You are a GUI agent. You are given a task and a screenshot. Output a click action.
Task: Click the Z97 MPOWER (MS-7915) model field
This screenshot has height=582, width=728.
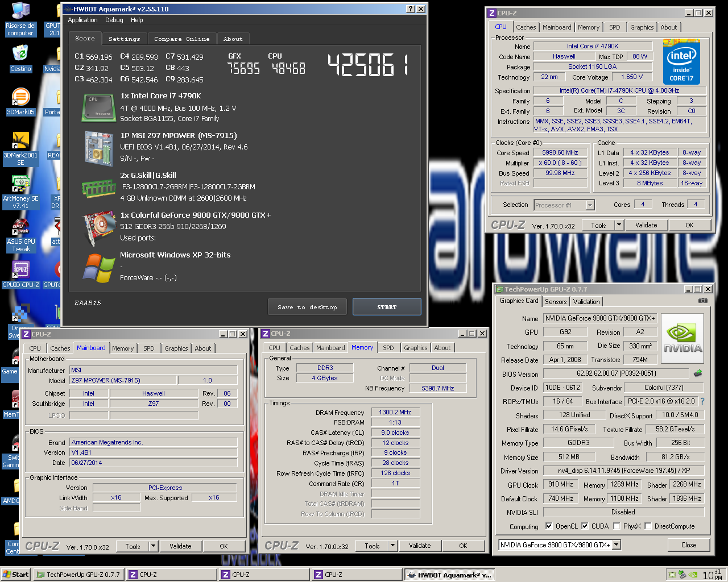point(122,380)
